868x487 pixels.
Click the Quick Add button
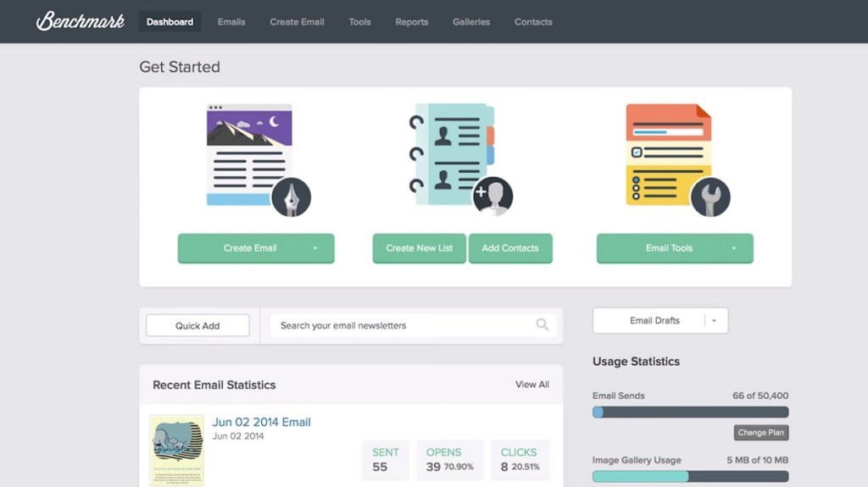tap(198, 325)
